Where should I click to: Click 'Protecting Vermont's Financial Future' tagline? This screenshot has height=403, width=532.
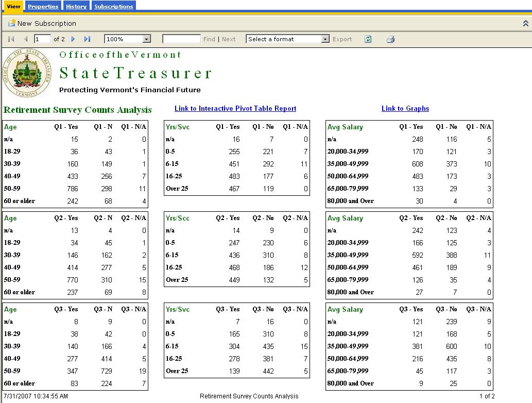(130, 90)
